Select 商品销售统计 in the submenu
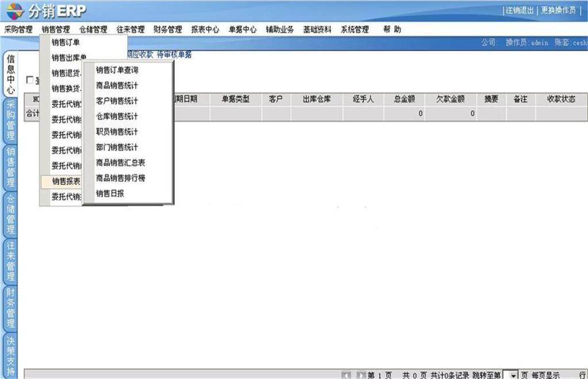Viewport: 588px width, 379px height. (117, 86)
